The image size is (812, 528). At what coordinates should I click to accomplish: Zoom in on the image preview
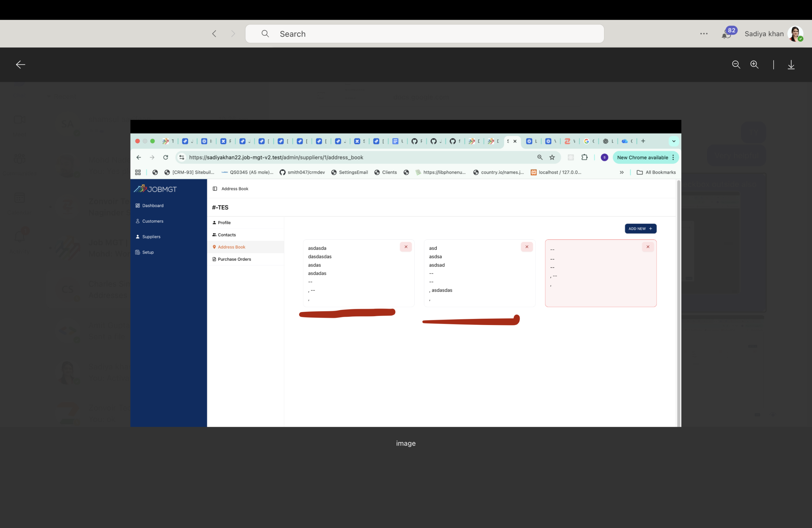click(x=754, y=64)
